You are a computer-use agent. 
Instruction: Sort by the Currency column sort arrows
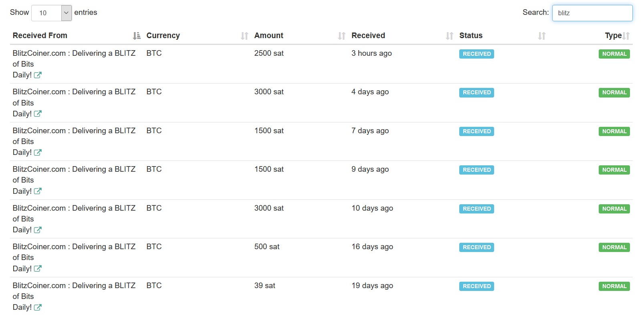[244, 36]
